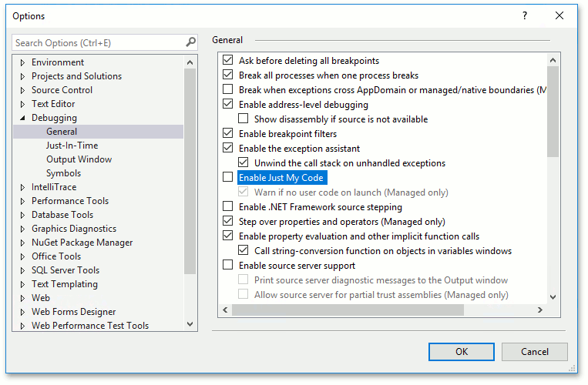Click the OK button

[462, 352]
